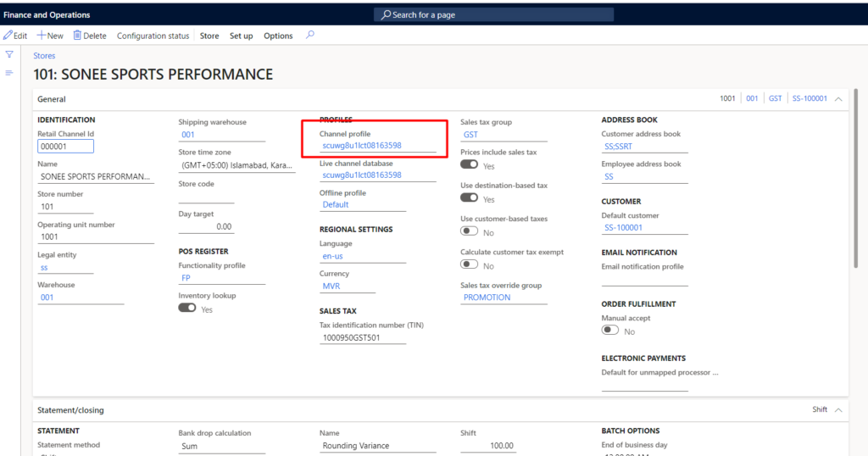The width and height of the screenshot is (868, 456).
Task: Open the Set up menu tab
Action: tap(242, 36)
